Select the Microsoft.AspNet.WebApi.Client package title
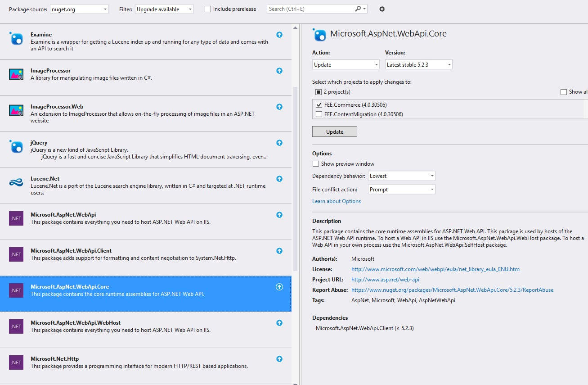 (71, 251)
